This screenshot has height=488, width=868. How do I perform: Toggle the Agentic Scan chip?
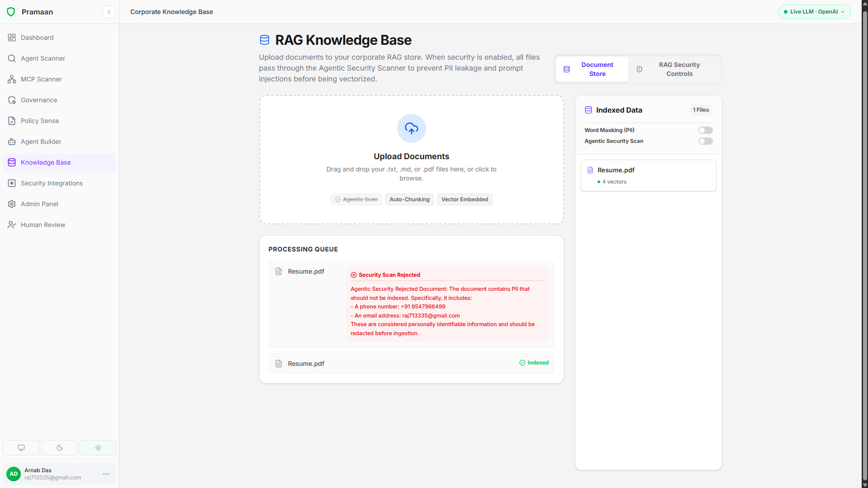click(x=356, y=199)
